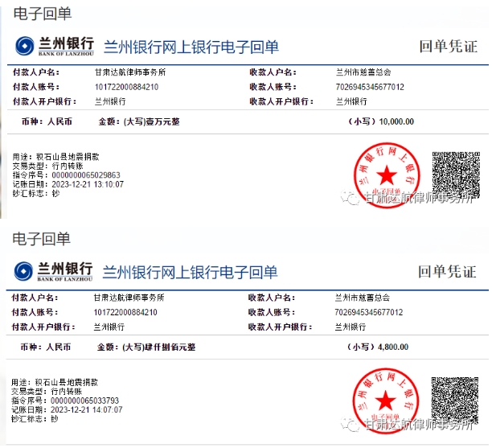Select the amount 4,800.00

click(393, 347)
